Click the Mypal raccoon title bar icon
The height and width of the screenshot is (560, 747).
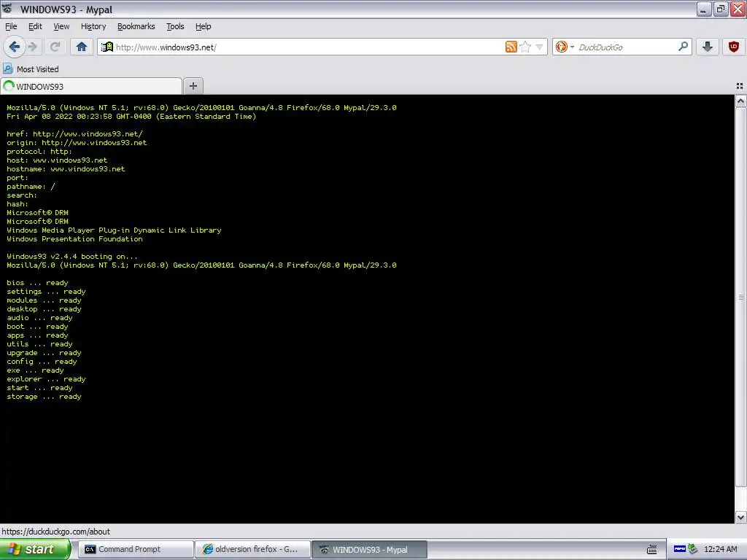tap(7, 9)
